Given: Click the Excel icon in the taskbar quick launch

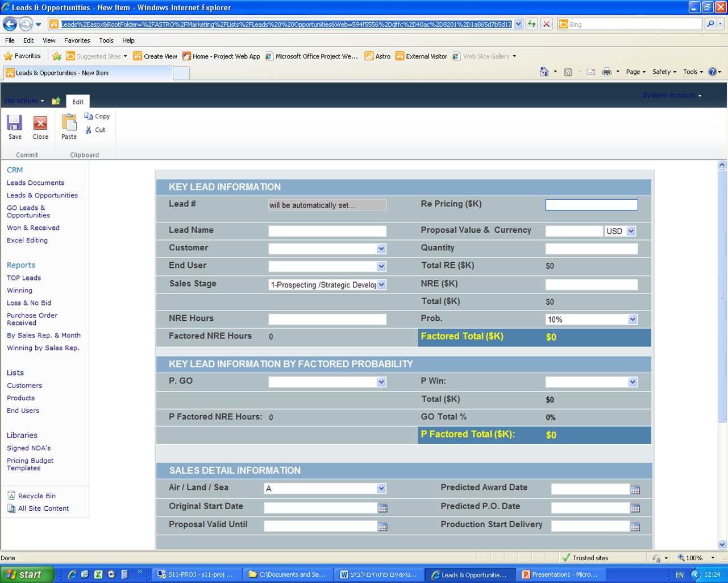Looking at the screenshot, I should 98,574.
